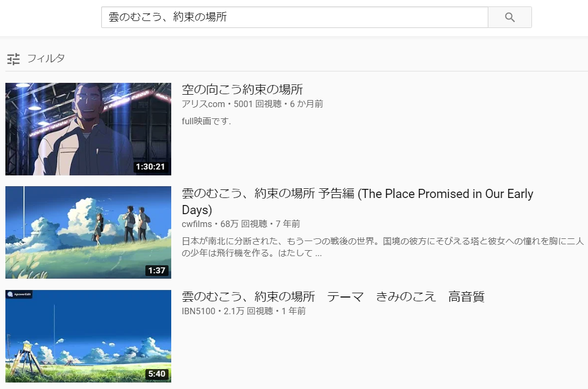The image size is (588, 389).
Task: Click the 68万 回視聴・7 年前 text
Action: click(x=260, y=224)
